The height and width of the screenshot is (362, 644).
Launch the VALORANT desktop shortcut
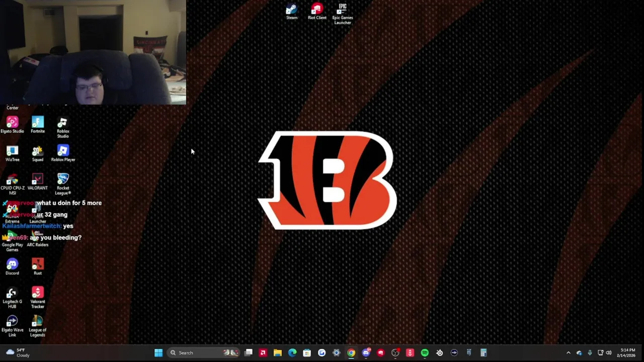click(x=38, y=182)
